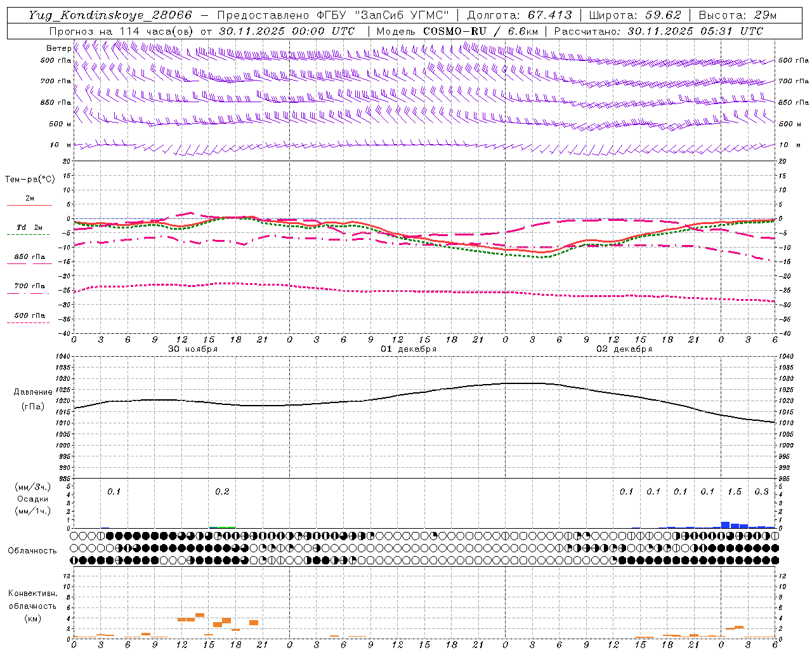Click the 30 ноября date label
Viewport: 812px width, 650px height.
pyautogui.click(x=193, y=349)
